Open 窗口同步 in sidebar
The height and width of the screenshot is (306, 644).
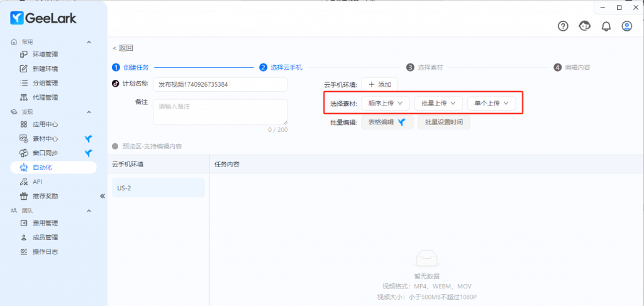pyautogui.click(x=45, y=153)
